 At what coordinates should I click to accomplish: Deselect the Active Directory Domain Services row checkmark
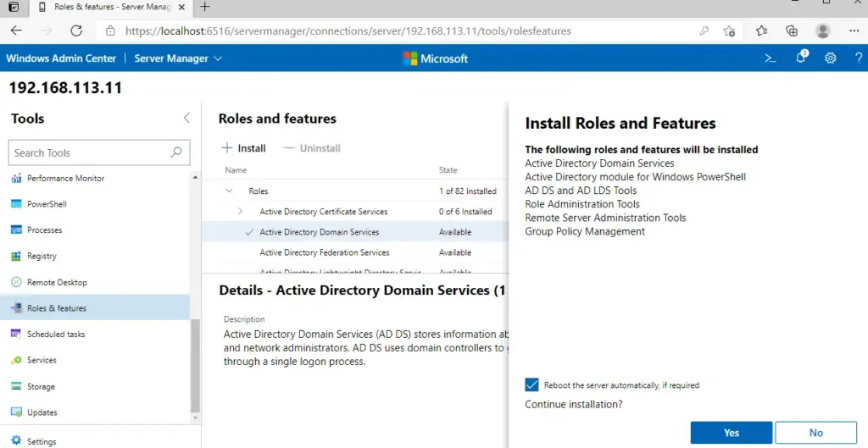249,232
